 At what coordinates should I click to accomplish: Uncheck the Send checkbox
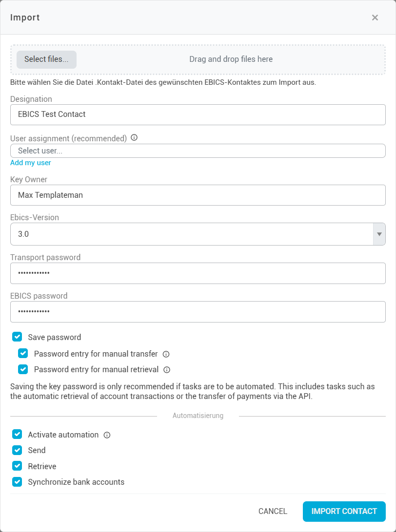17,450
